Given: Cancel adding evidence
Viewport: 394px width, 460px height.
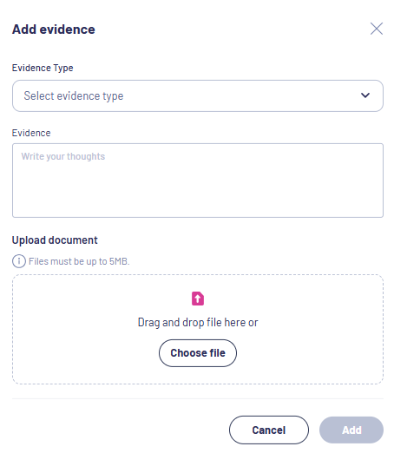Looking at the screenshot, I should pos(269,430).
